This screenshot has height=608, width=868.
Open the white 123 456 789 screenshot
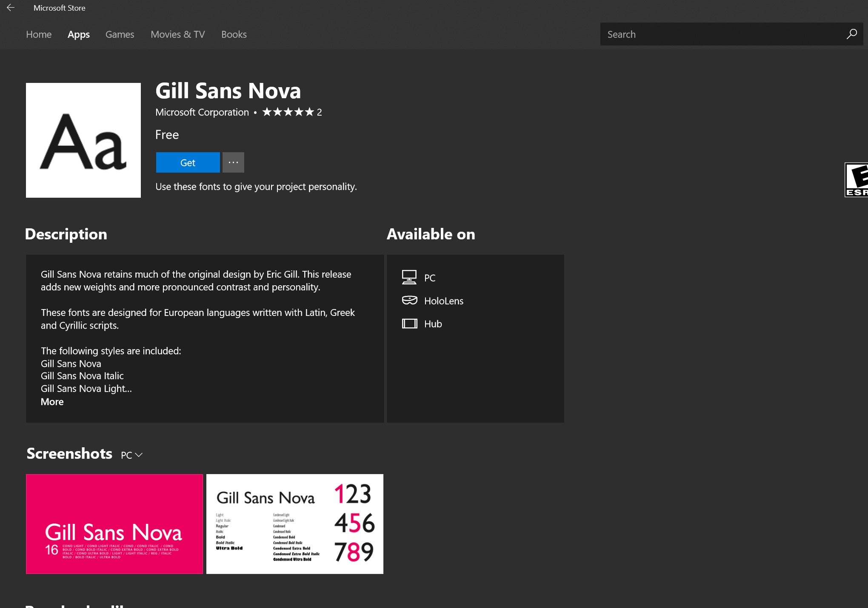pos(295,524)
